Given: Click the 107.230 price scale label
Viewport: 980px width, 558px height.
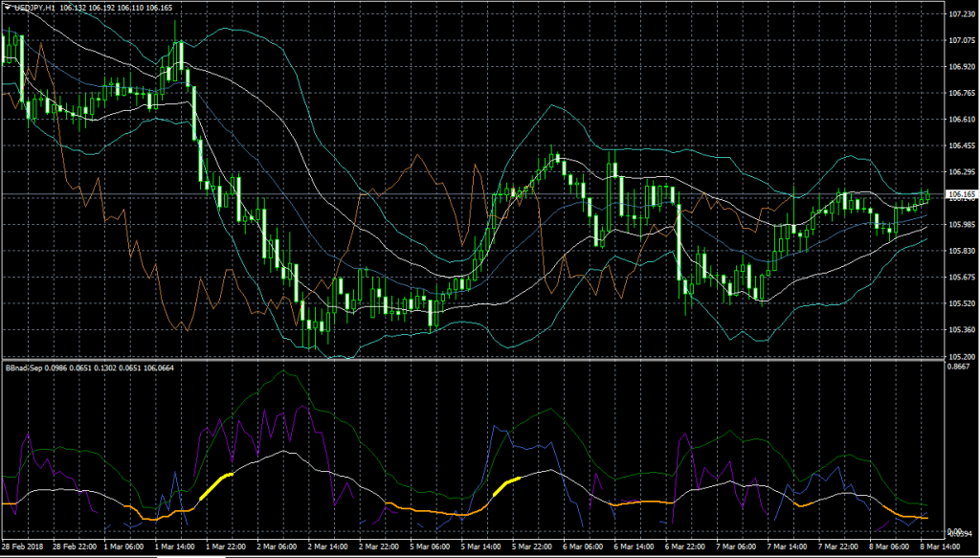Looking at the screenshot, I should click(960, 14).
